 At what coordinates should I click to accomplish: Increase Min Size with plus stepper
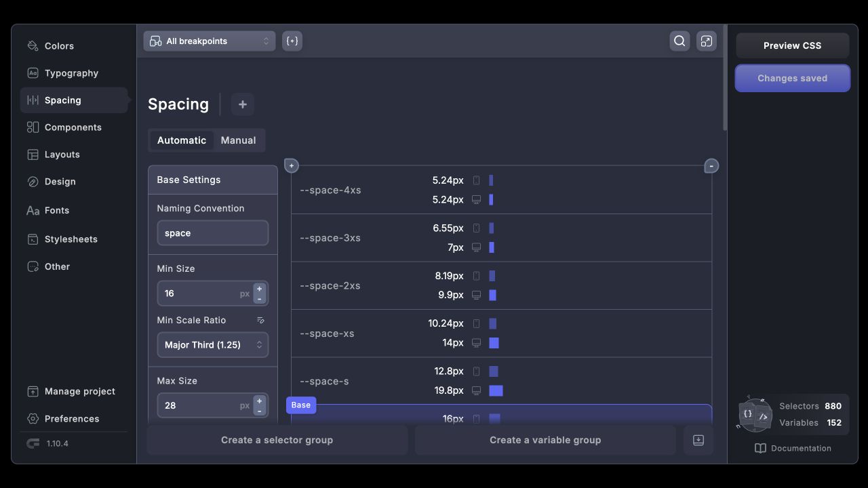(x=259, y=289)
